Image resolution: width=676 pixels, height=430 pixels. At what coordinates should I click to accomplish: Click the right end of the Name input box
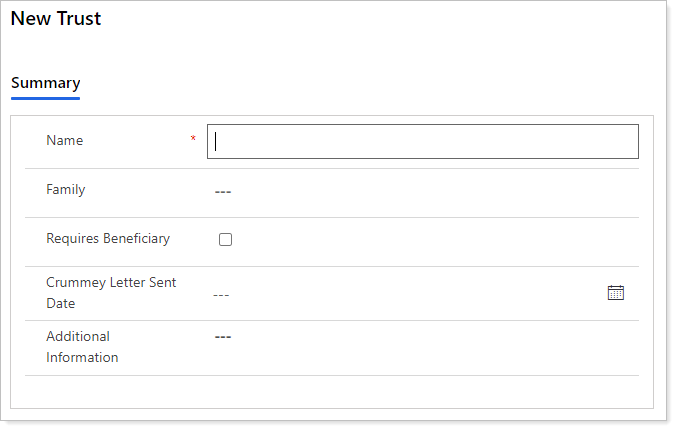(625, 142)
